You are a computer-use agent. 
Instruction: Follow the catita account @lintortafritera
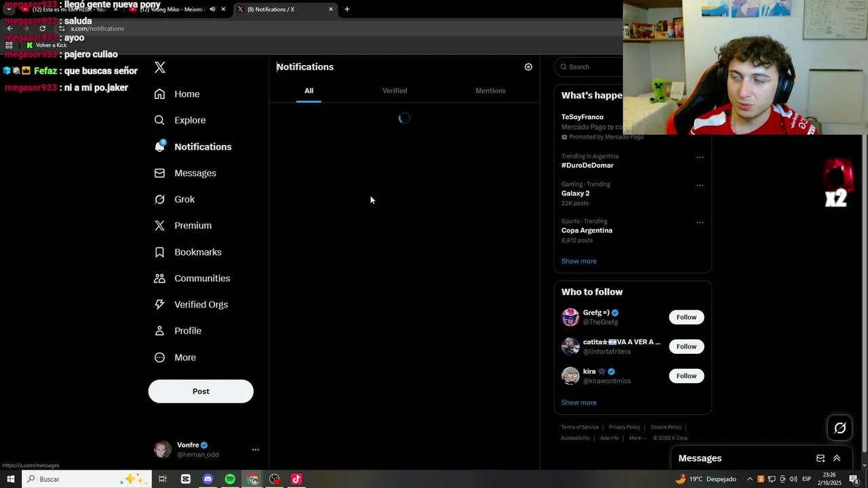click(686, 346)
